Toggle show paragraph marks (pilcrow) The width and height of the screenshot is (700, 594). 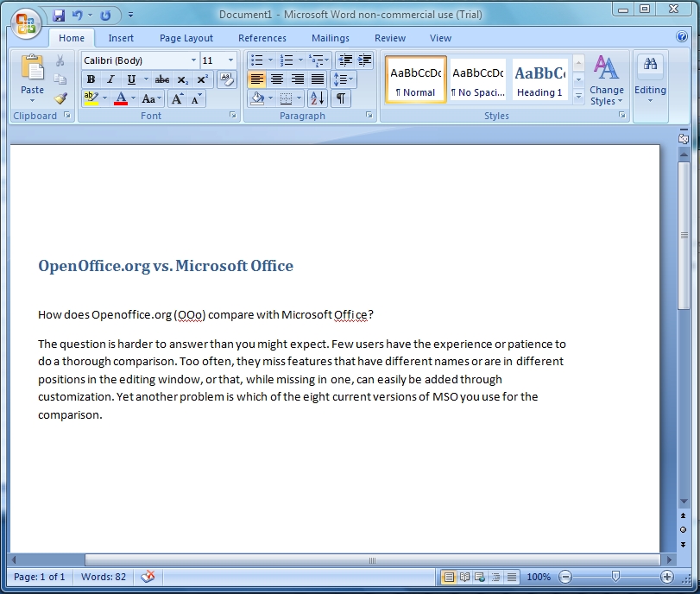pyautogui.click(x=342, y=98)
